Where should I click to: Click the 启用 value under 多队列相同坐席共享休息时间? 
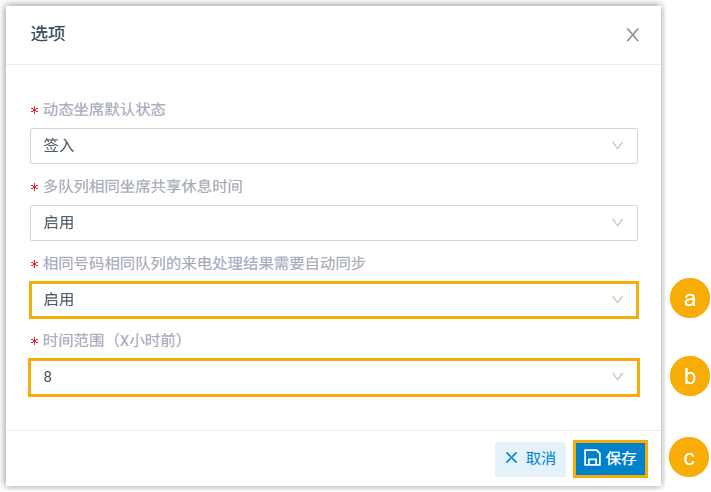(x=59, y=222)
